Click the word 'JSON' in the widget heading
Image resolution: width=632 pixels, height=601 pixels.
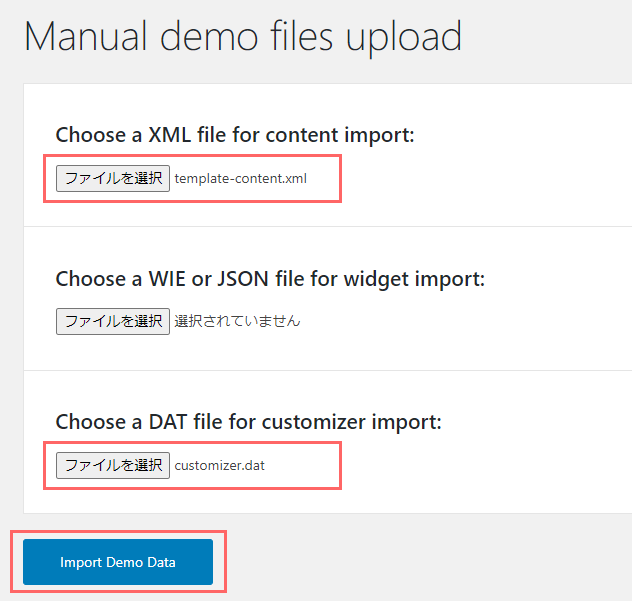point(243,279)
